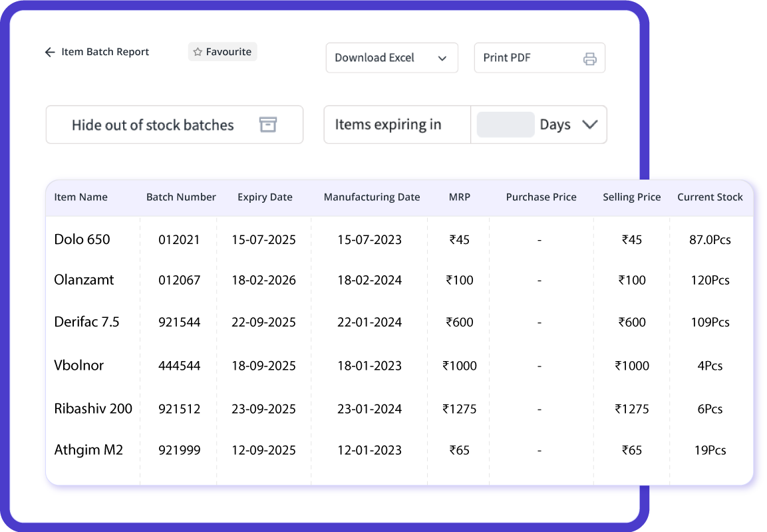Expand the Download Excel dropdown
The image size is (767, 532).
tap(392, 58)
